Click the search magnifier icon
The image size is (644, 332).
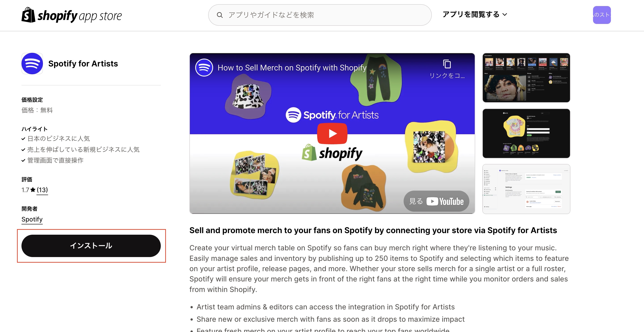pos(220,15)
